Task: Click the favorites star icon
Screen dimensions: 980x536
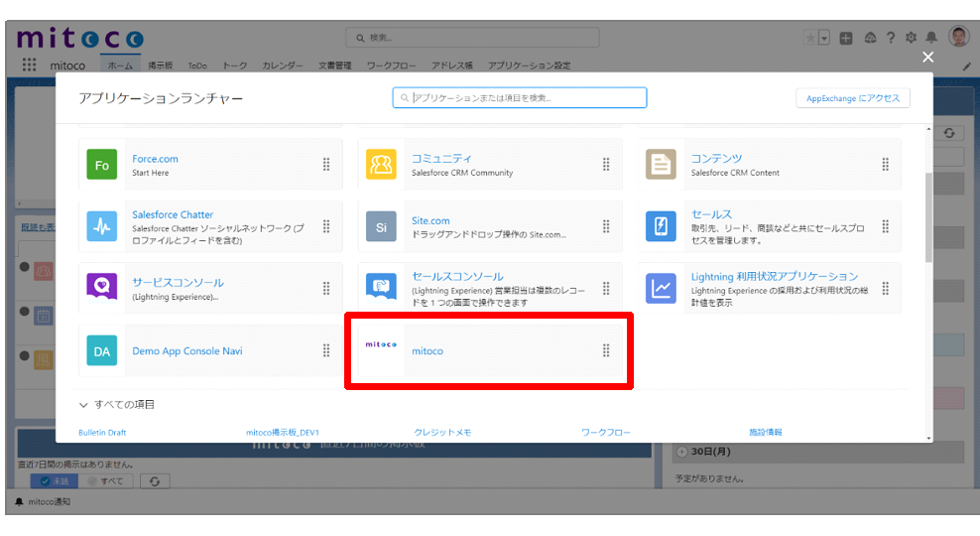Action: tap(810, 38)
